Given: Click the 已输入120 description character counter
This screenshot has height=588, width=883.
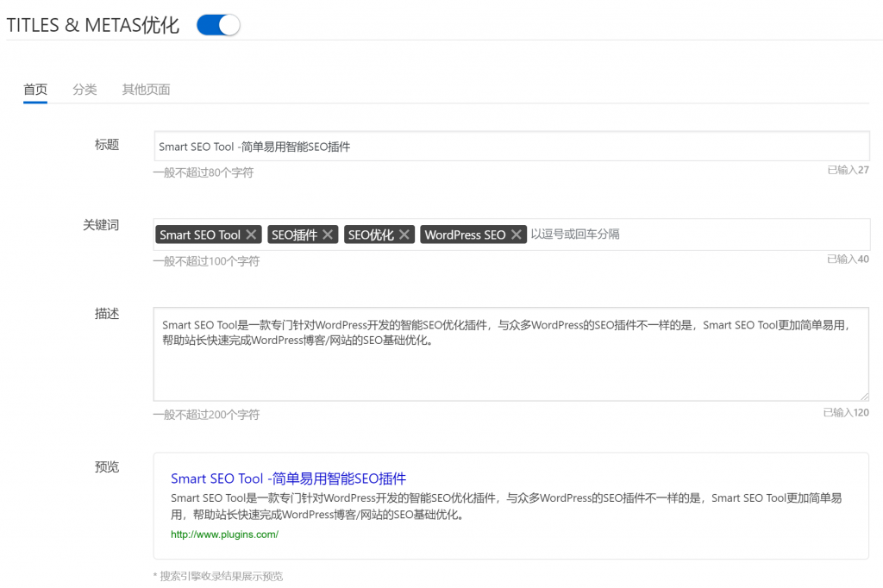Looking at the screenshot, I should (x=846, y=412).
